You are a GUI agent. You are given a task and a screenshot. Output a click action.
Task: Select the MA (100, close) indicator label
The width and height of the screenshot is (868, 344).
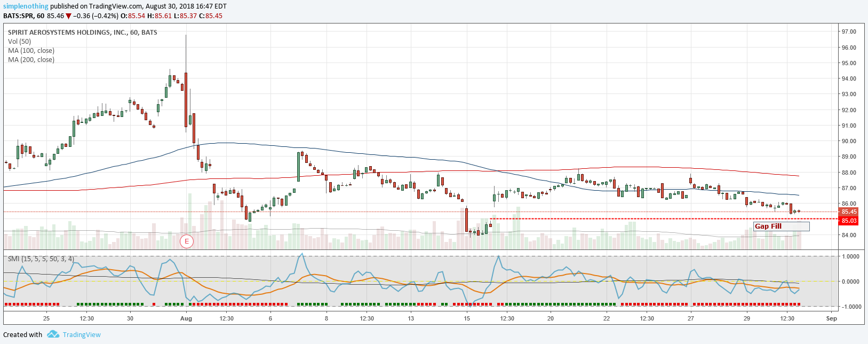31,50
